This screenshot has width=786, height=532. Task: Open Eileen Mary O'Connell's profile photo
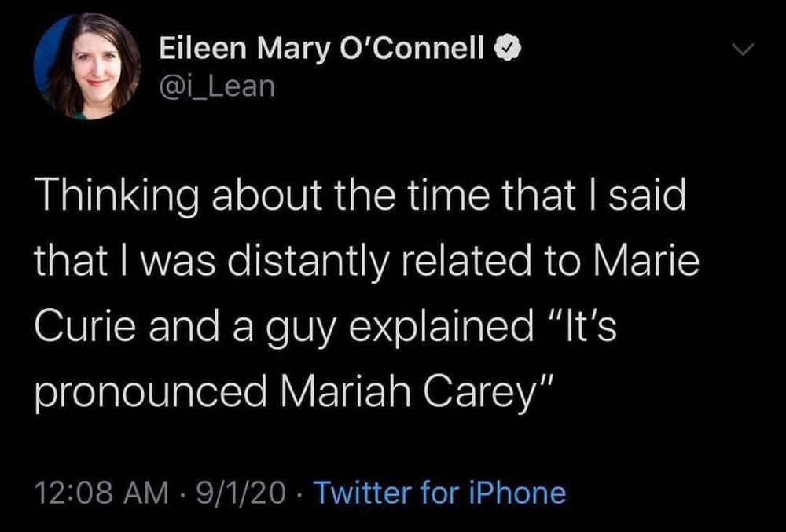[87, 67]
